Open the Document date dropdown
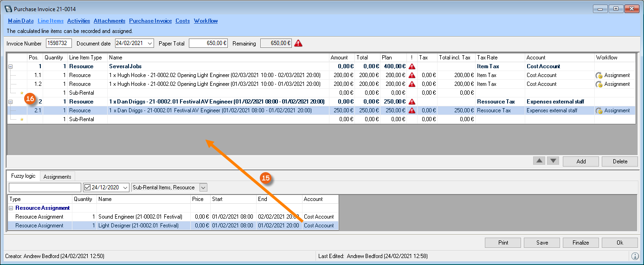The image size is (644, 265). coord(149,43)
